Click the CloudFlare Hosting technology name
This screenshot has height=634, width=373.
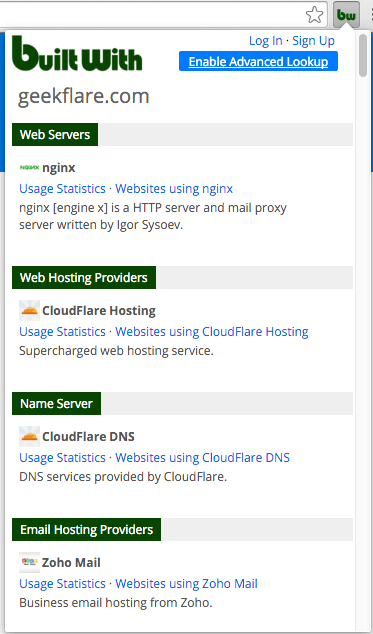99,311
